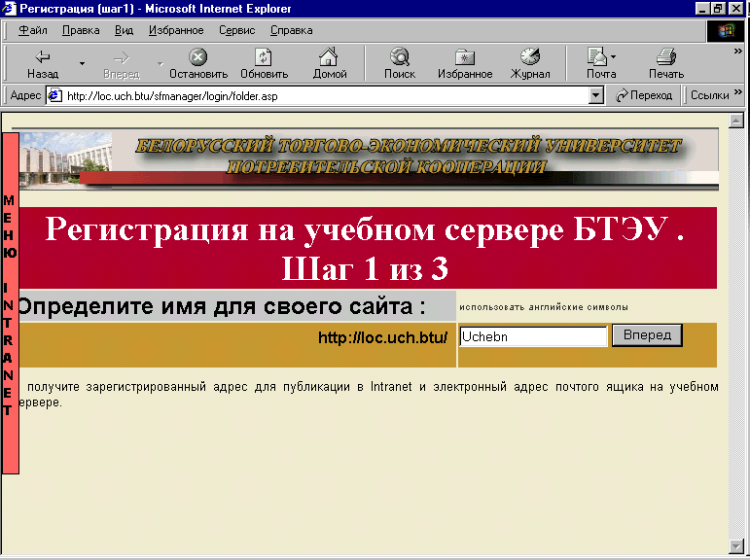Open the МЕНЮ INTRANET side panel
The image size is (750, 560).
click(10, 303)
